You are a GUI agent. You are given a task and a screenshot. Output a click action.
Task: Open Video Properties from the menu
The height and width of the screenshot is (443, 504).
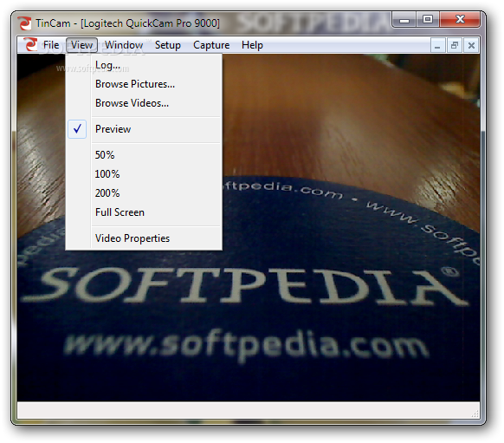[x=144, y=238]
